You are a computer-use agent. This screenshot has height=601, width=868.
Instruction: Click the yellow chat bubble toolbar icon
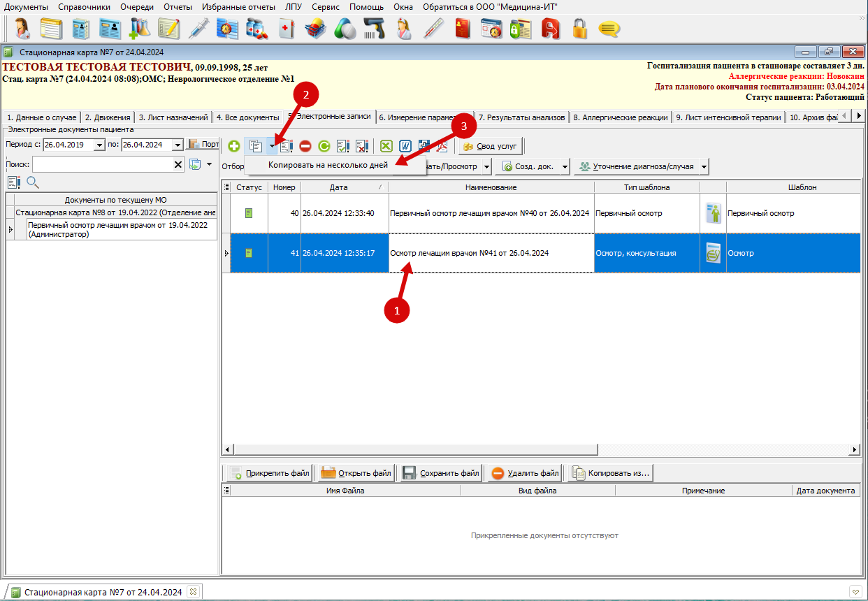(609, 29)
